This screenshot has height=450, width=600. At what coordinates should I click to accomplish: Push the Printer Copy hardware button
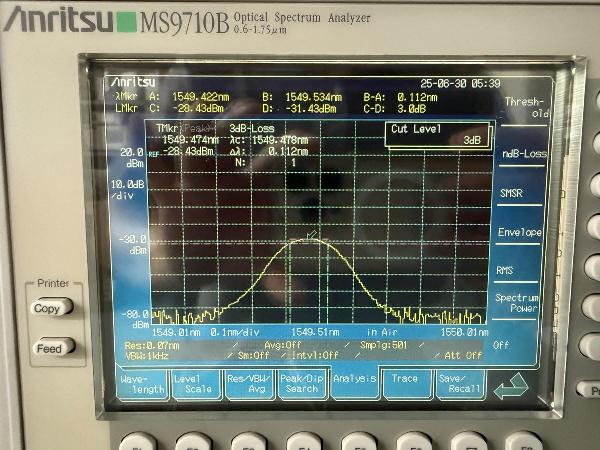point(52,308)
